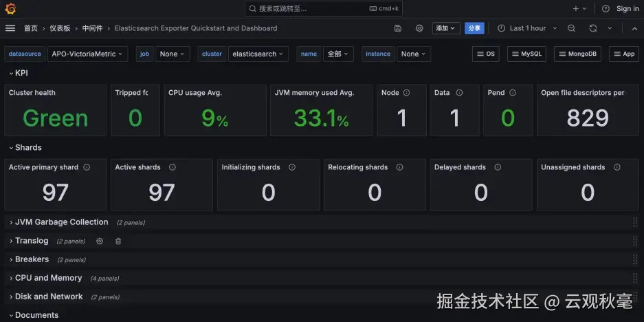Viewport: 644px width, 322px height.
Task: Click the Grafana logo icon
Action: coord(10,9)
